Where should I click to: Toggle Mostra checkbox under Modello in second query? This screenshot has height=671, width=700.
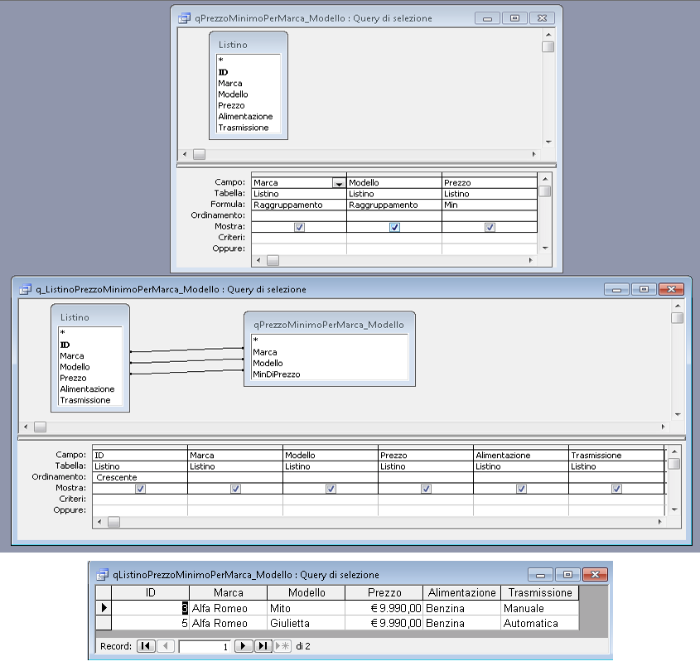(x=330, y=488)
